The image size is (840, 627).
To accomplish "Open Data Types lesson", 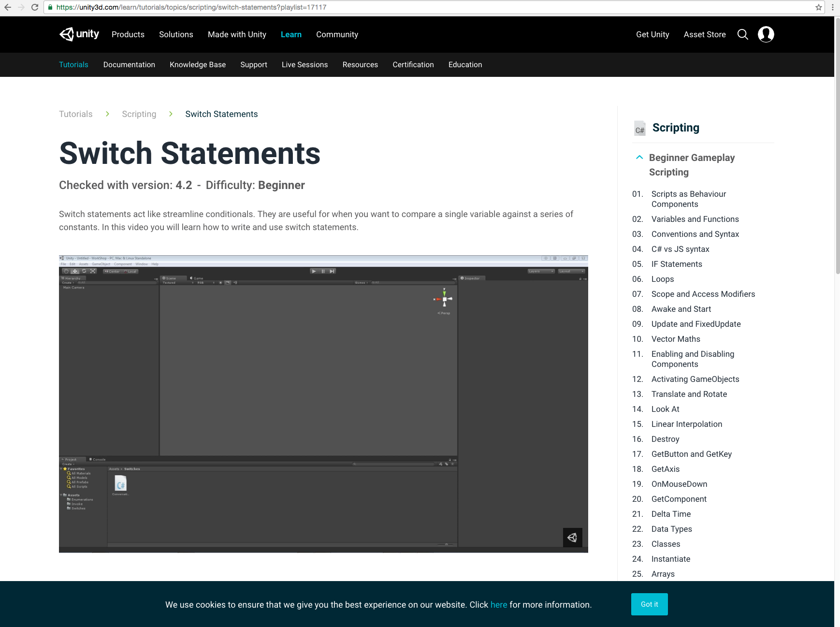I will point(672,529).
